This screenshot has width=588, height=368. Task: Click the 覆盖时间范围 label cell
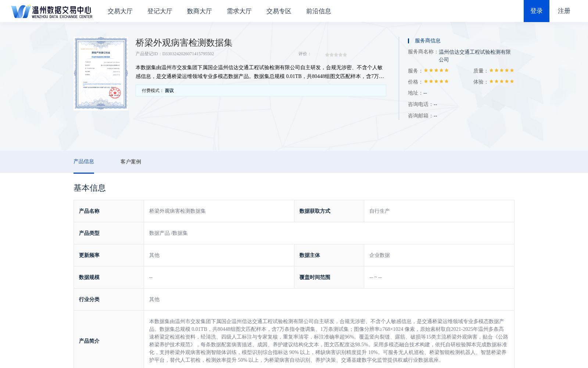(329, 277)
